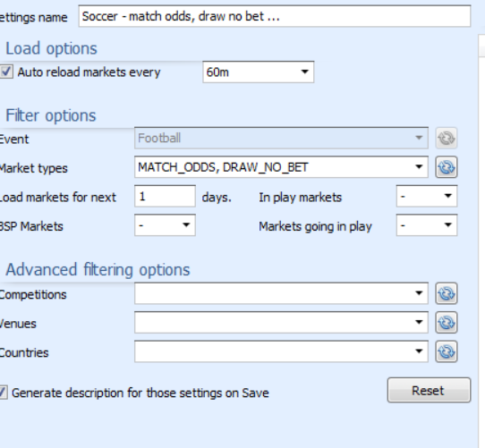Expand the Market types dropdown

pos(281,167)
